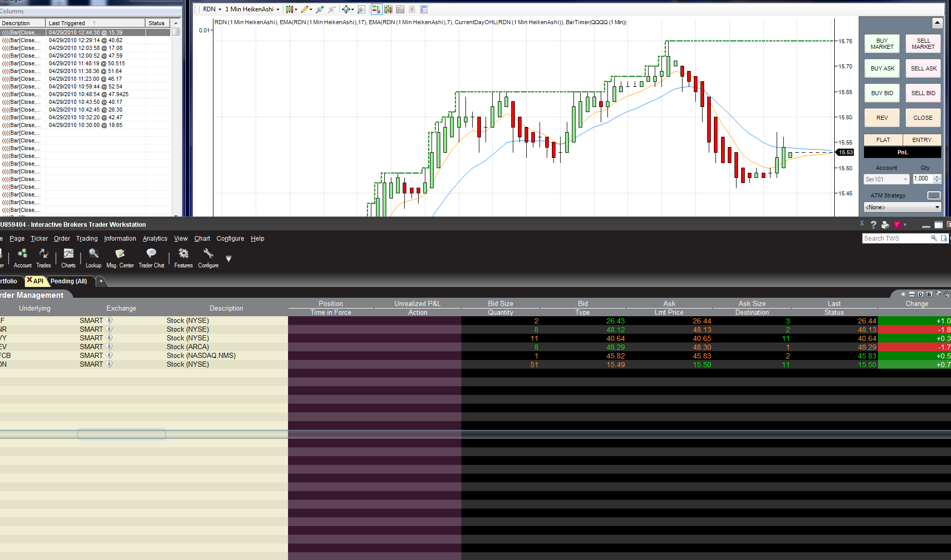Click the scroll up arrow in alerts list
This screenshot has width=951, height=560.
click(x=176, y=23)
